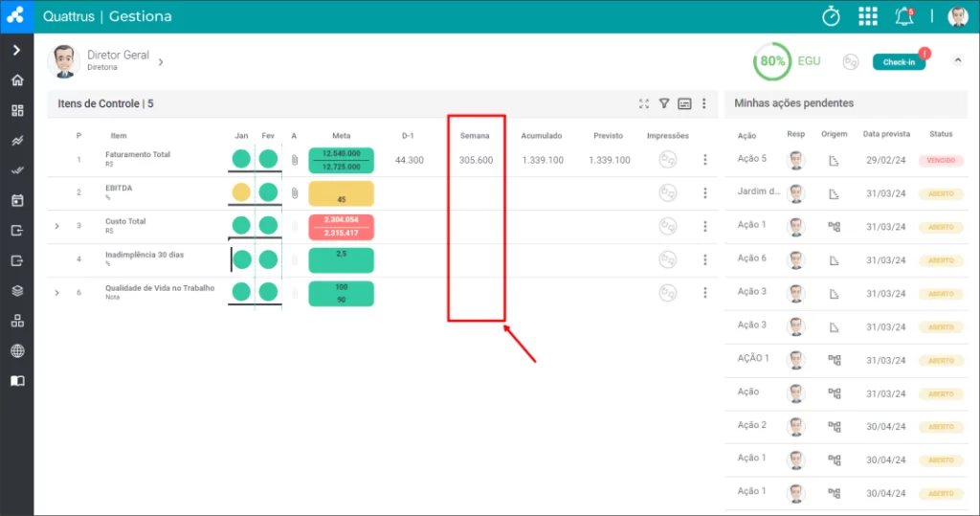Expand Qualidade de Vida no Trabalho row
This screenshot has height=516, width=980.
click(56, 293)
